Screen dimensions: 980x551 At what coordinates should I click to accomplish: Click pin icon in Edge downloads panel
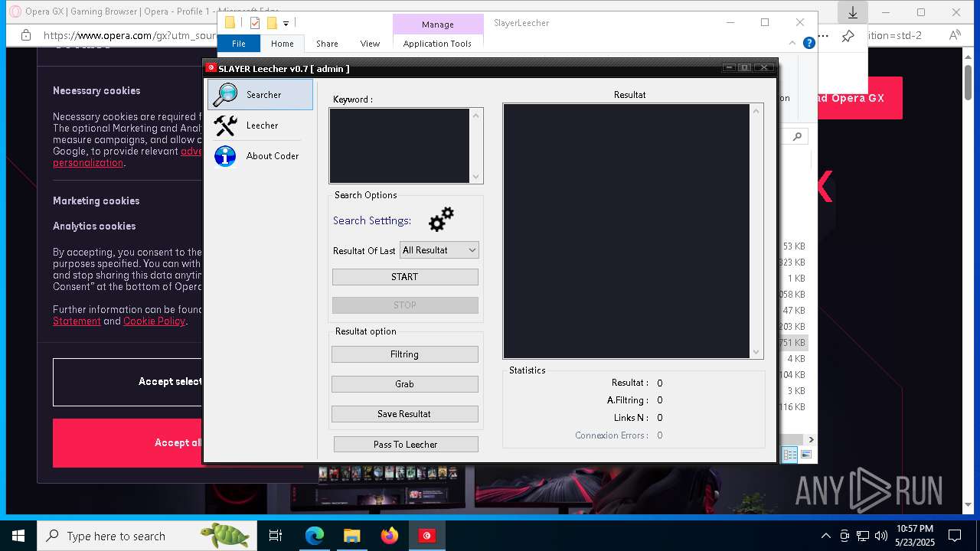848,36
